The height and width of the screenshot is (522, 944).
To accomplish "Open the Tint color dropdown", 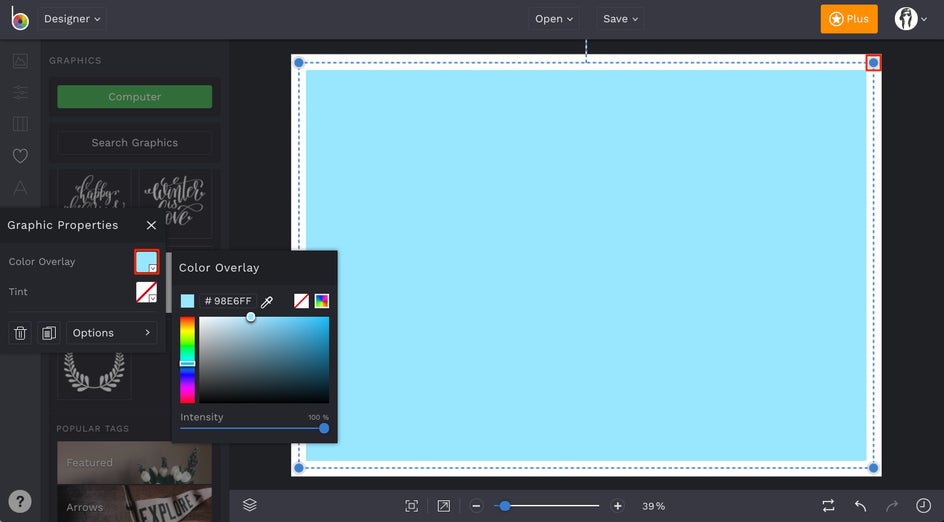I will tap(147, 292).
